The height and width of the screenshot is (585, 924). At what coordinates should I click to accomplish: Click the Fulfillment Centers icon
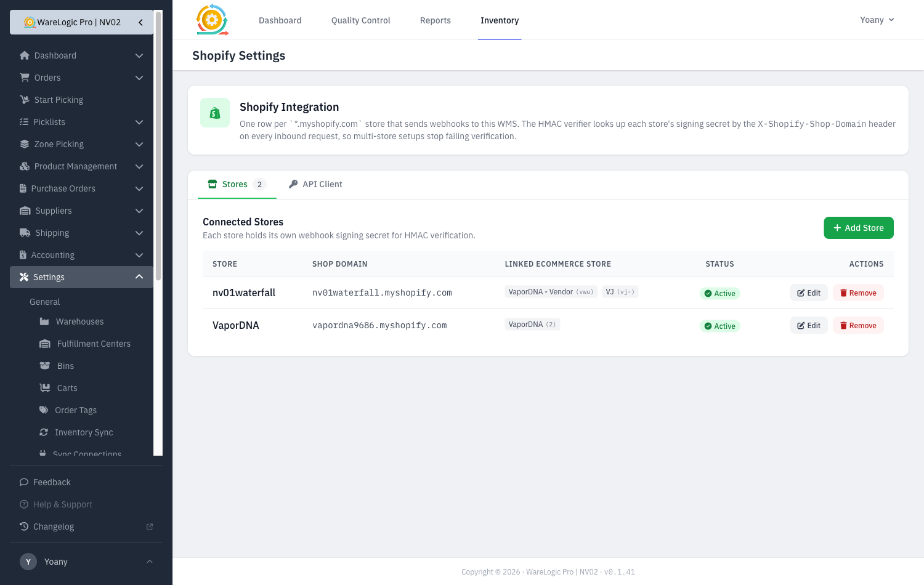pyautogui.click(x=45, y=344)
